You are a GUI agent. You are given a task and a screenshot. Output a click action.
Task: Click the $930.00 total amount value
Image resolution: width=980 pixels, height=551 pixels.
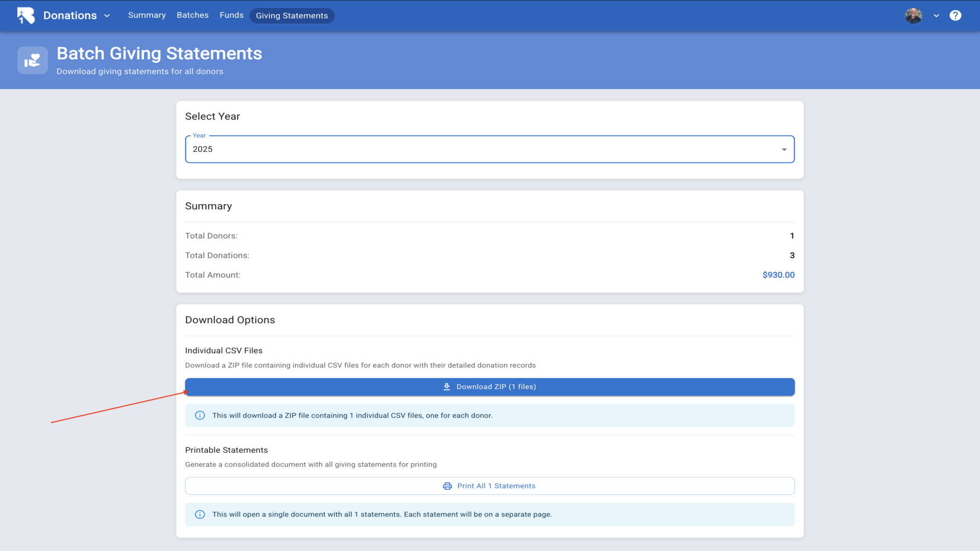778,275
